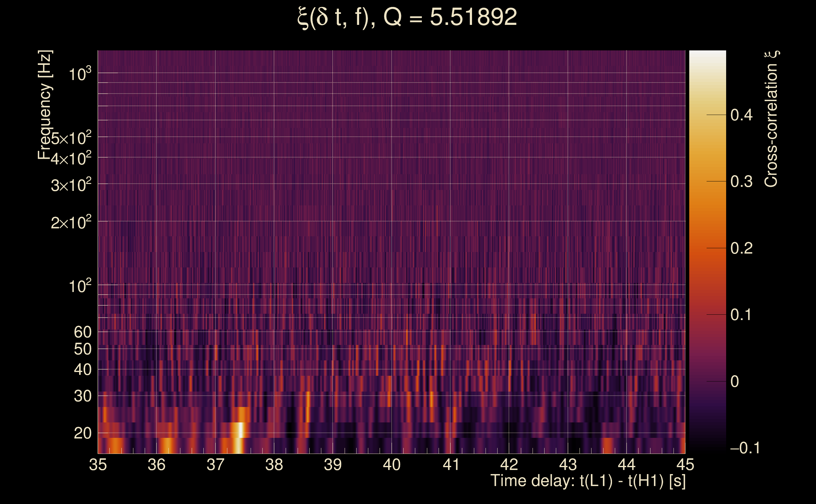Click the plot title showing Q = 5.51892
816x504 pixels.
coord(407,17)
